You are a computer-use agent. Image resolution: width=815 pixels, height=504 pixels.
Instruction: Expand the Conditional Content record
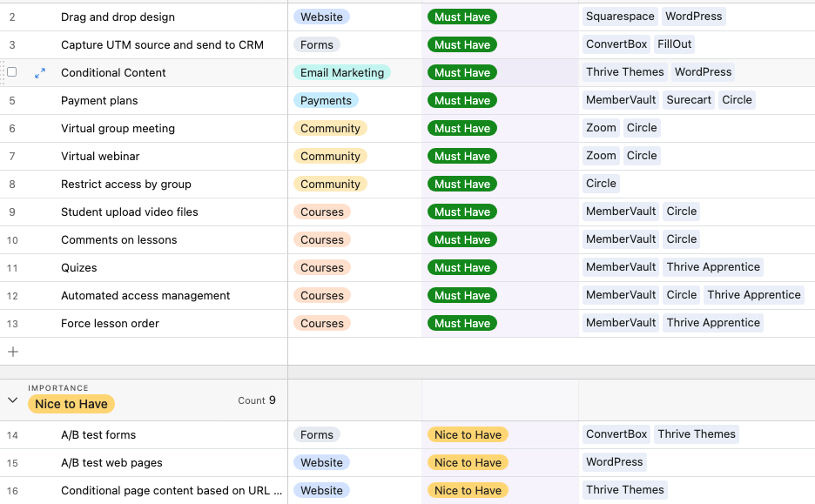38,72
